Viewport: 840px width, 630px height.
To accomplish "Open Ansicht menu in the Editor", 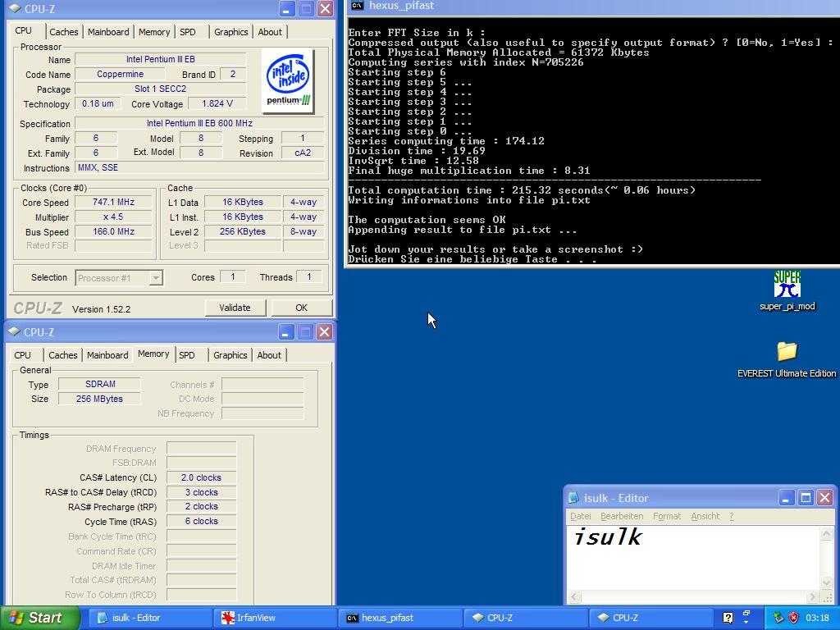I will pos(705,516).
